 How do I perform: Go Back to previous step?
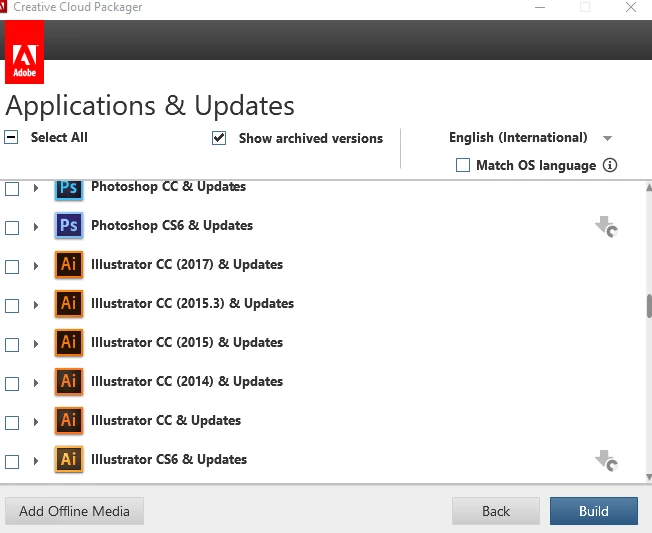coord(496,511)
